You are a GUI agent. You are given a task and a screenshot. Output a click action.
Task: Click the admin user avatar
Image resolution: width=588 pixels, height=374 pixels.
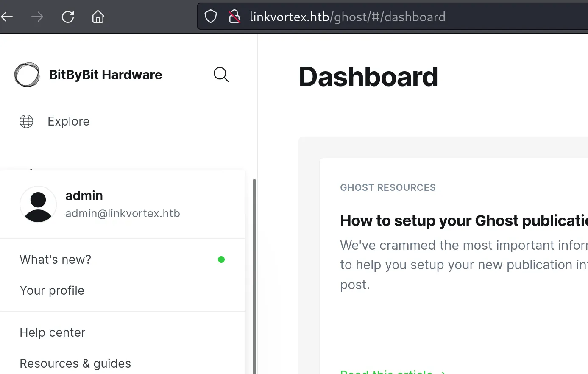(x=38, y=204)
